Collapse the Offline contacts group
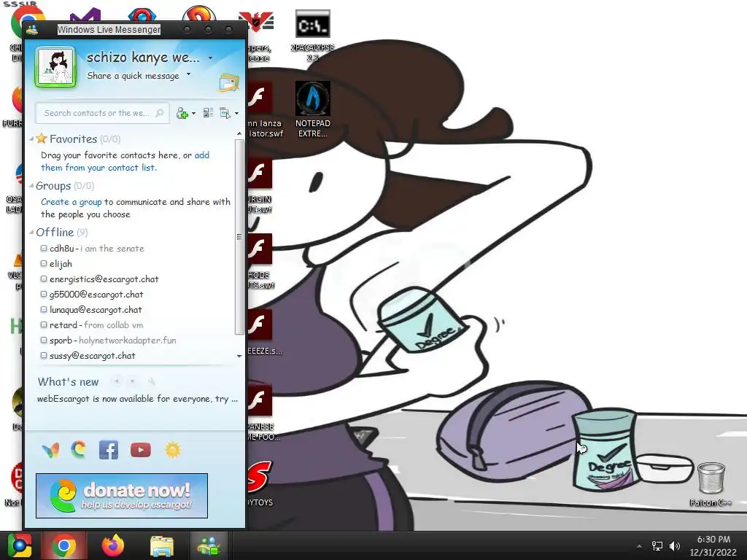The width and height of the screenshot is (747, 560). point(31,233)
